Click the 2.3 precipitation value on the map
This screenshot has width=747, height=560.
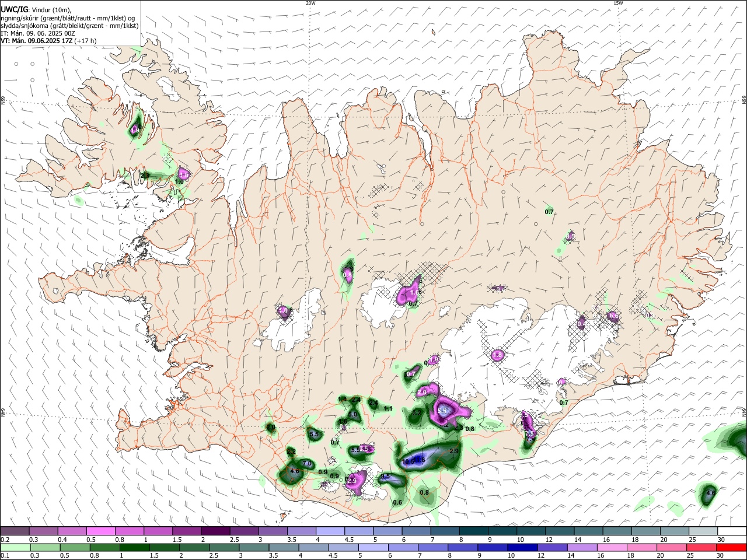pos(459,428)
